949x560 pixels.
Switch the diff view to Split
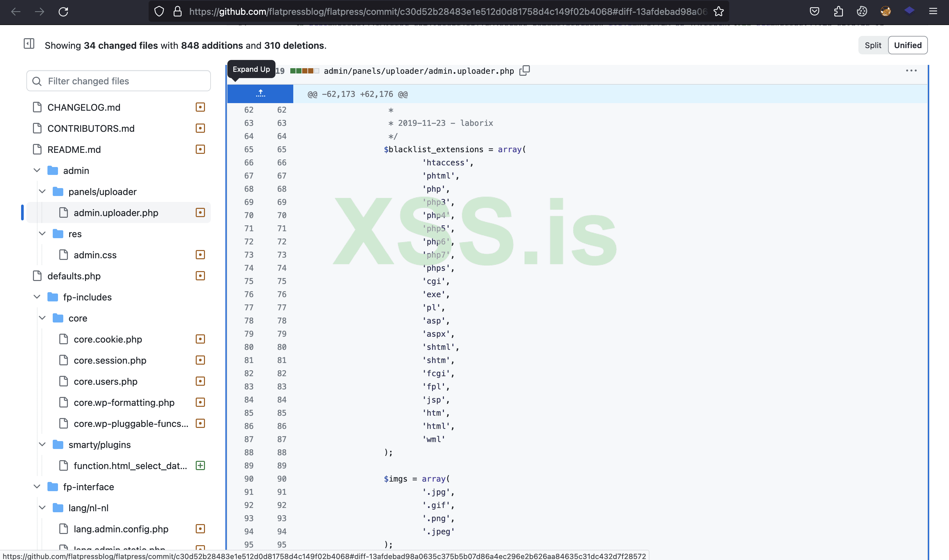click(x=873, y=45)
